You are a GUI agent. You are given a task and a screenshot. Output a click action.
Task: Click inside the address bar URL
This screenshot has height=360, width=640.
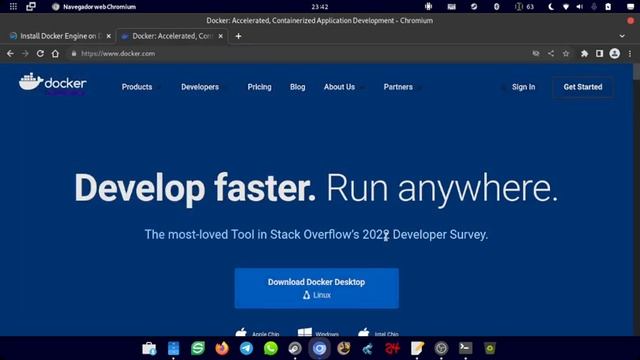coord(118,53)
